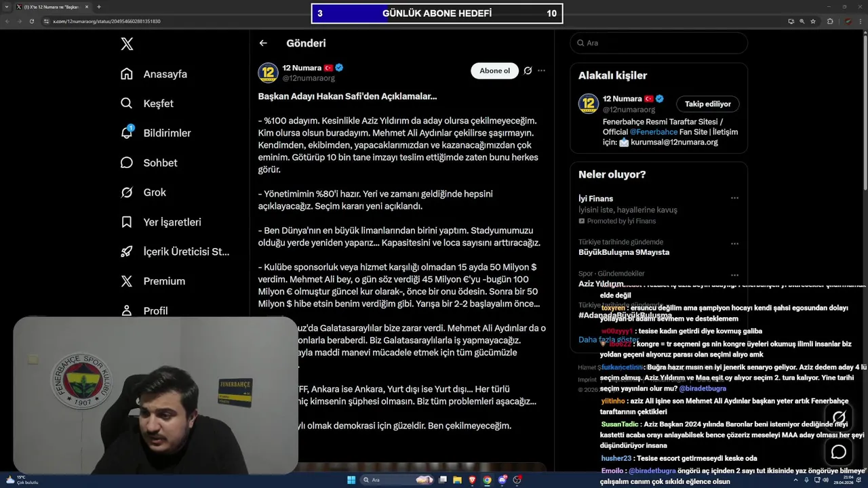This screenshot has height=488, width=868.
Task: Open the @Fenerbahce mention link
Action: click(654, 131)
